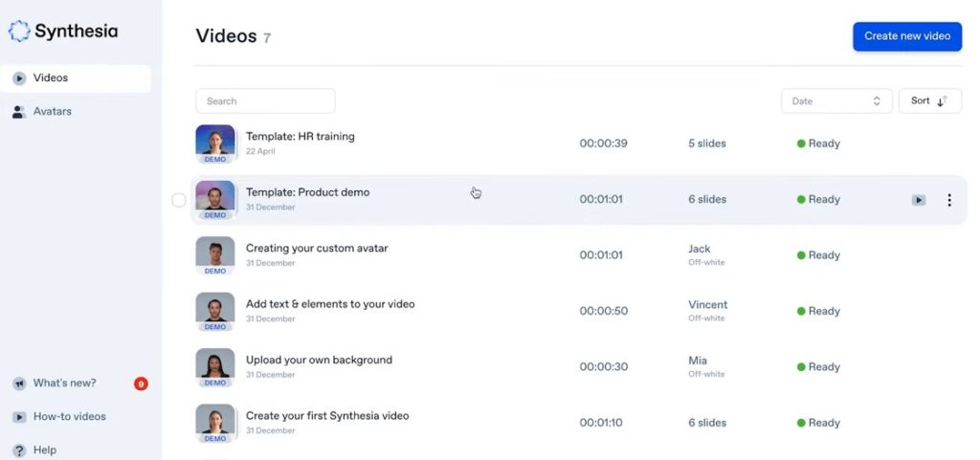Open 'Creating your custom avatar' title

[317, 249]
